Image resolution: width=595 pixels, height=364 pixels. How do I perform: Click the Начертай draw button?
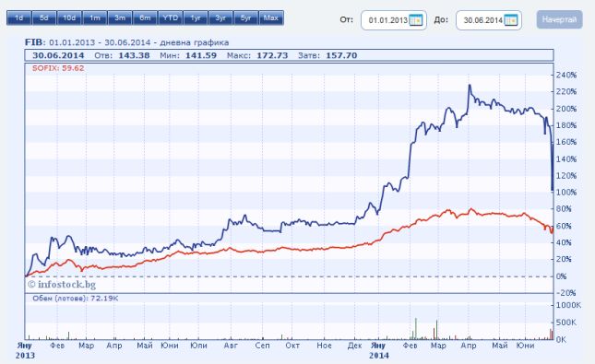coord(559,19)
